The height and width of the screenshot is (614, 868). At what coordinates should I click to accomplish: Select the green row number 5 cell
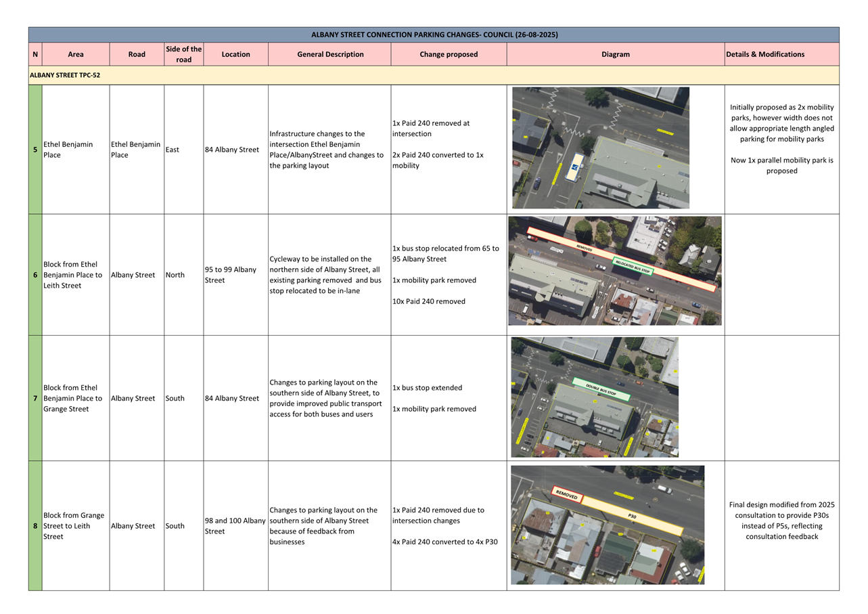(35, 150)
